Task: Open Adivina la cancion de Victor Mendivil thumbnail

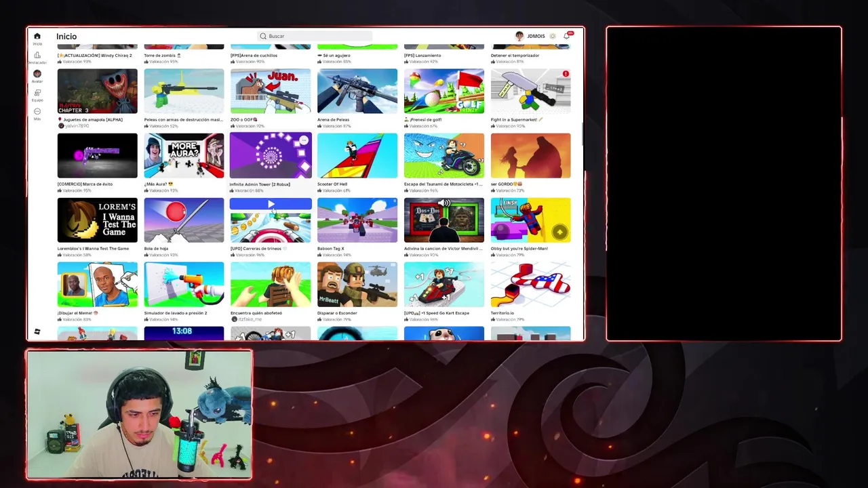Action: click(x=444, y=220)
